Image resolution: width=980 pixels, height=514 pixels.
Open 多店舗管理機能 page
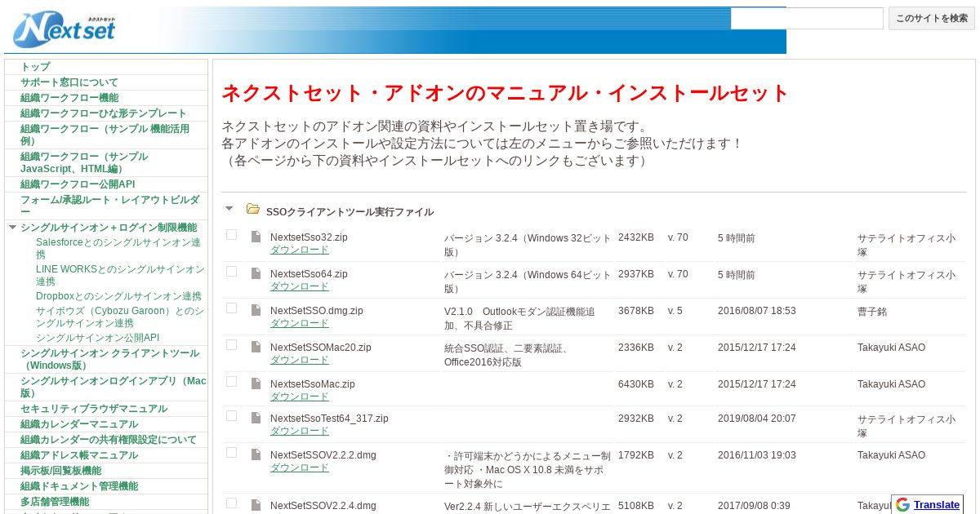click(55, 502)
